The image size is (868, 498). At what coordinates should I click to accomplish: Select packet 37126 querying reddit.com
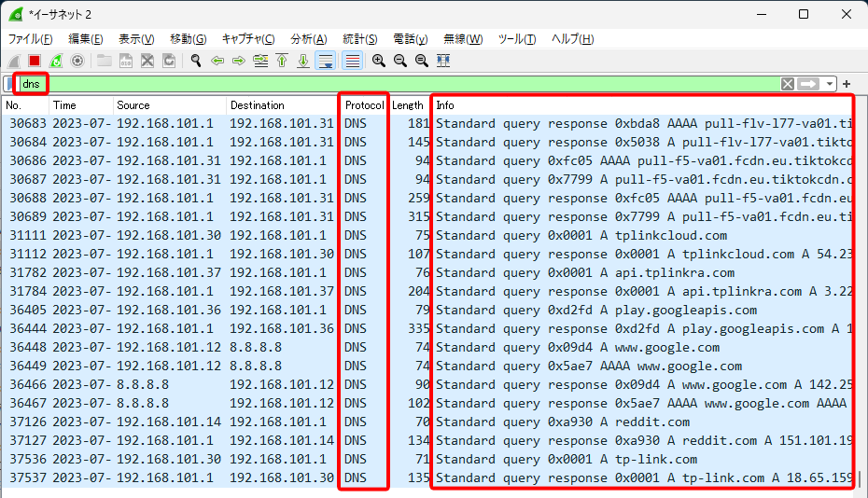click(429, 422)
